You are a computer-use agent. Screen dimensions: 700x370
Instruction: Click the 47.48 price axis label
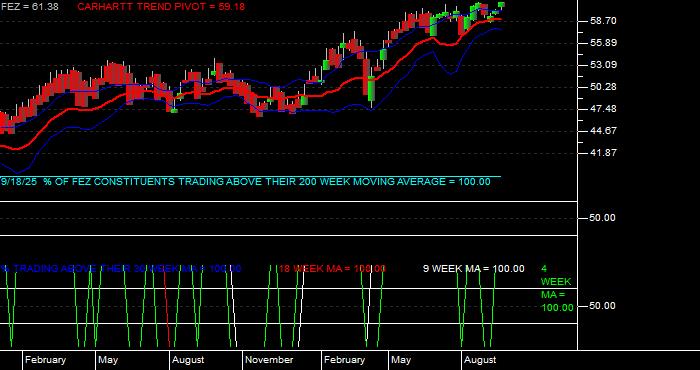pyautogui.click(x=603, y=109)
